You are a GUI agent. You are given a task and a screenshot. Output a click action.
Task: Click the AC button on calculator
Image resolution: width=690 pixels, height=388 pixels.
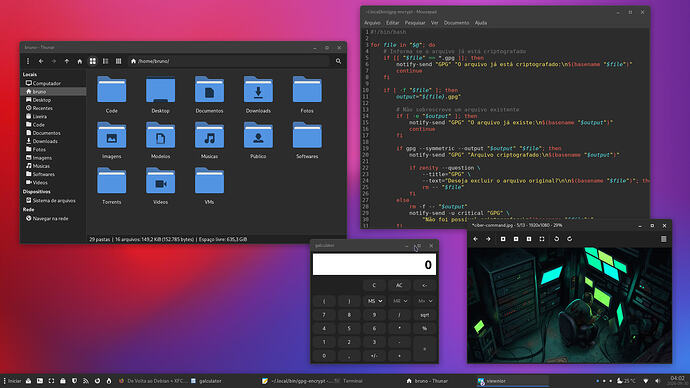(399, 285)
